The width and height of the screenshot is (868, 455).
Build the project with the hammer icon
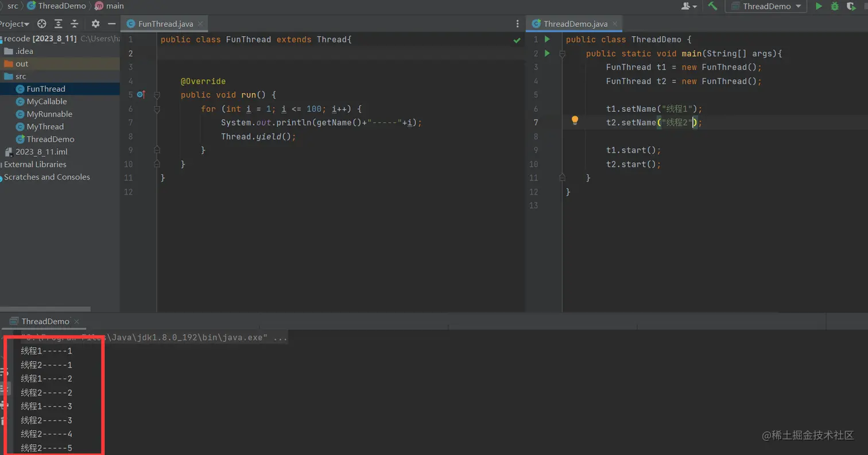[712, 6]
